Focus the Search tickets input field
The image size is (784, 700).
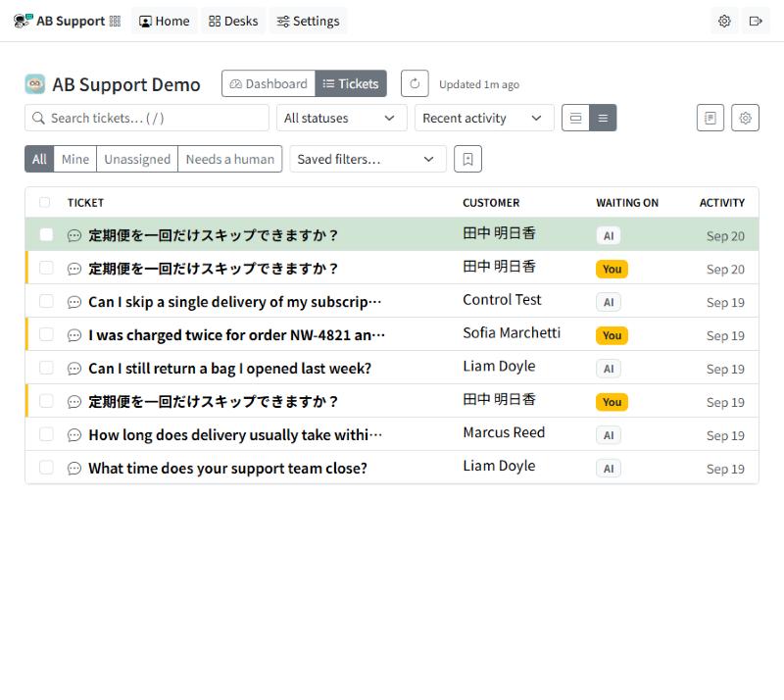tap(146, 118)
